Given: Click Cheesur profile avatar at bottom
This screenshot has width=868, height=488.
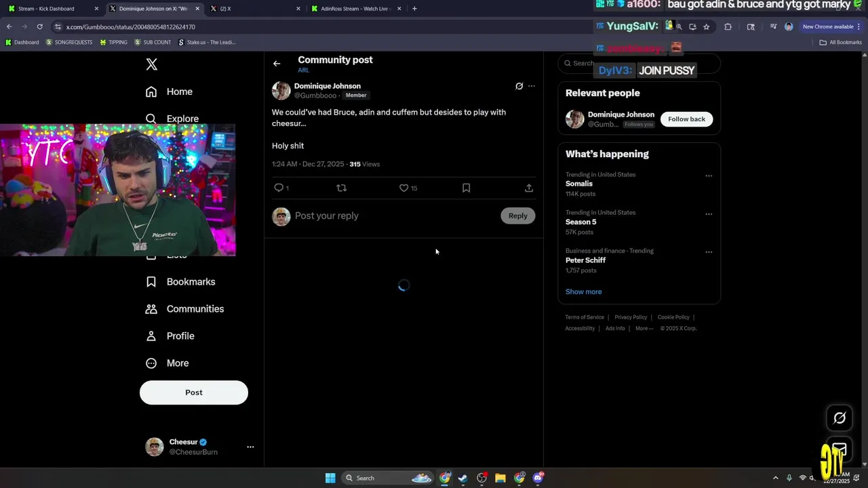Looking at the screenshot, I should pyautogui.click(x=155, y=447).
